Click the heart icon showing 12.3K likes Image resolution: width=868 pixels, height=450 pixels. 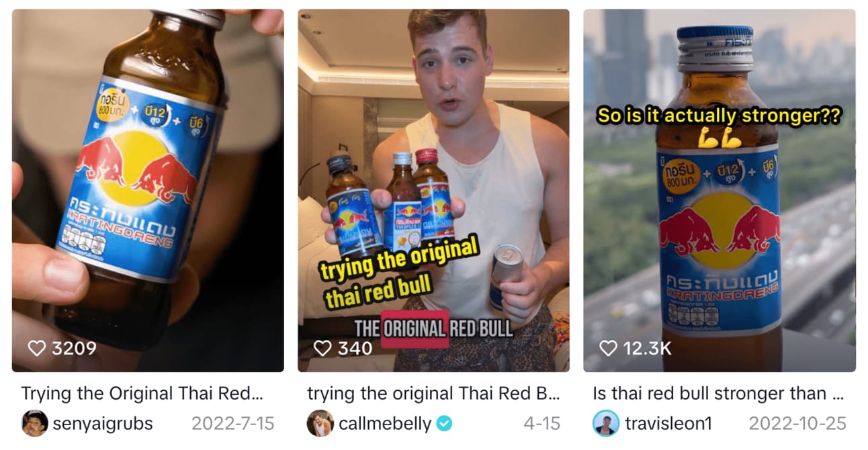608,348
